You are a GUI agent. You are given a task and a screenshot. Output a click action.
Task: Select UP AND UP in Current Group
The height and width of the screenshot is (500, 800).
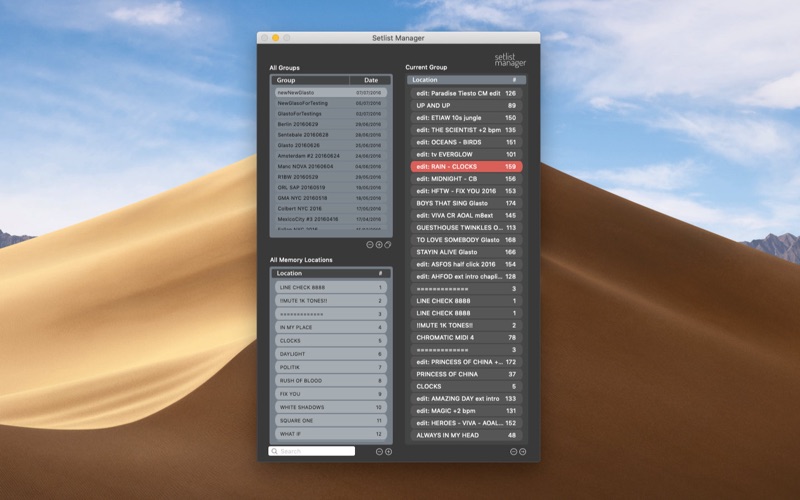point(466,106)
